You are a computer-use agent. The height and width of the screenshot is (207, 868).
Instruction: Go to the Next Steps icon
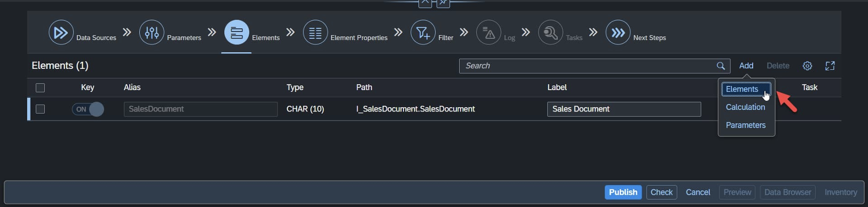click(618, 33)
